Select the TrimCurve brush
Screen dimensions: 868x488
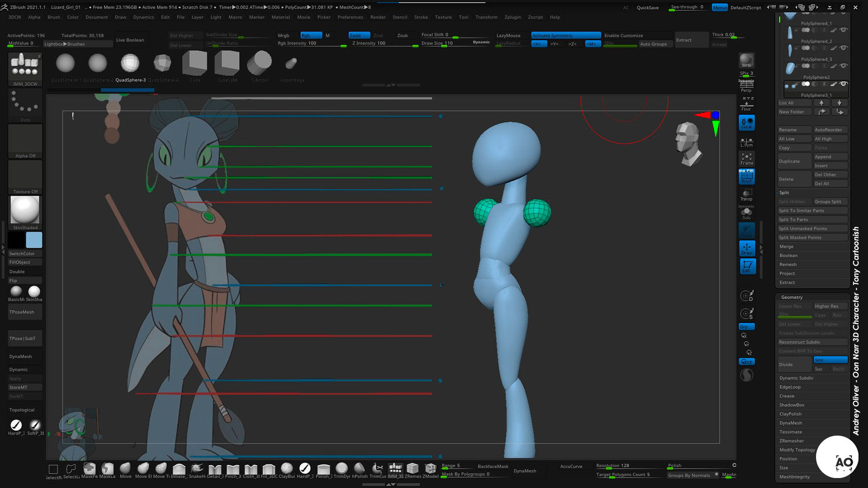tap(377, 470)
